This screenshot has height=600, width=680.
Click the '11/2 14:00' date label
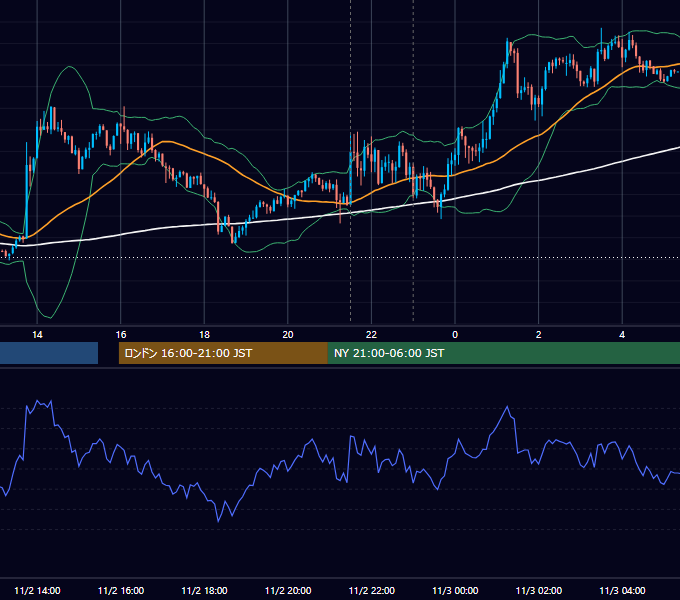point(37,591)
